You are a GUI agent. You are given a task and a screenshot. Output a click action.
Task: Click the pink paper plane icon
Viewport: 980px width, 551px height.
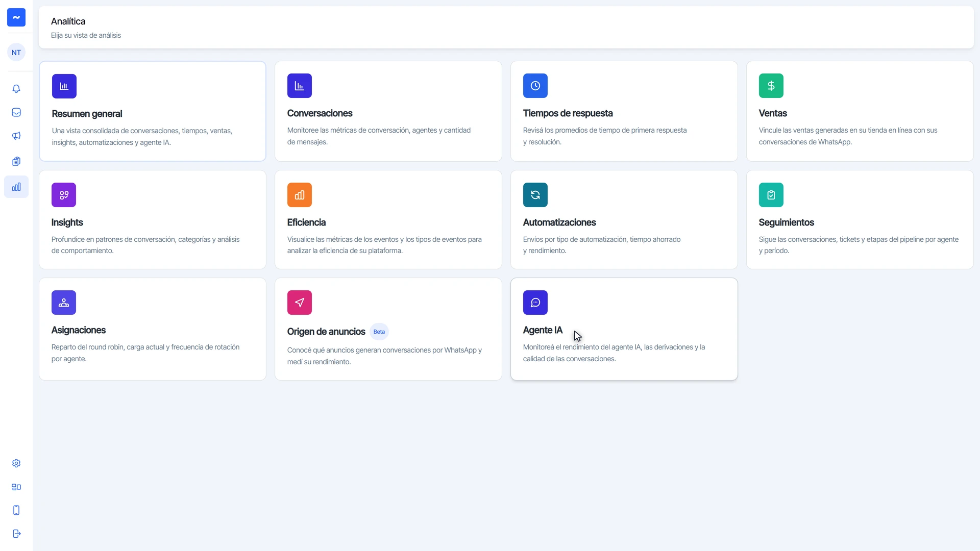(x=300, y=303)
